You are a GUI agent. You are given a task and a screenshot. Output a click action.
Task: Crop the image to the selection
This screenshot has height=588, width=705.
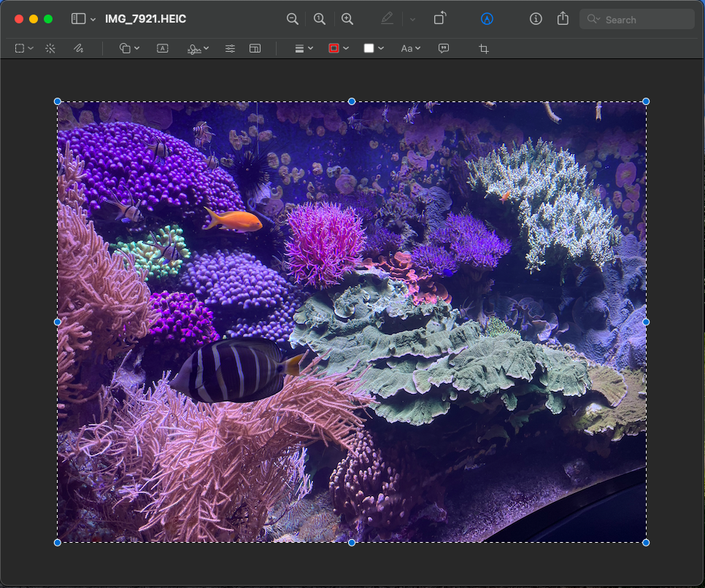pos(483,48)
